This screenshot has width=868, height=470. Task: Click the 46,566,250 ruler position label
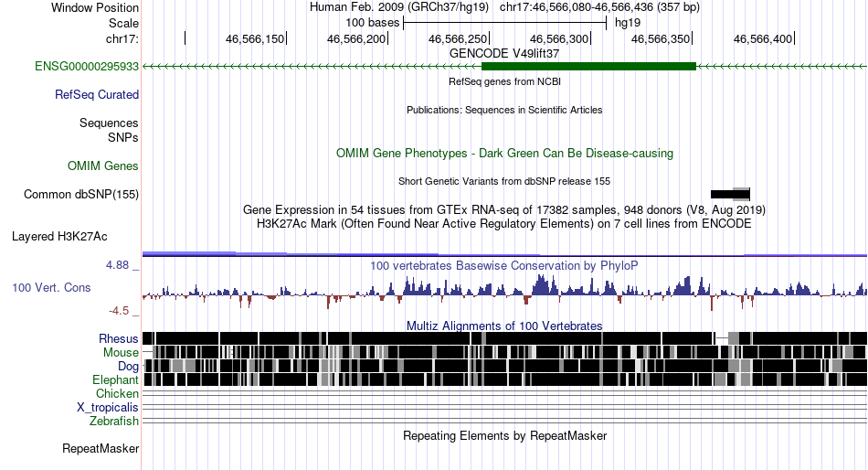click(x=457, y=39)
